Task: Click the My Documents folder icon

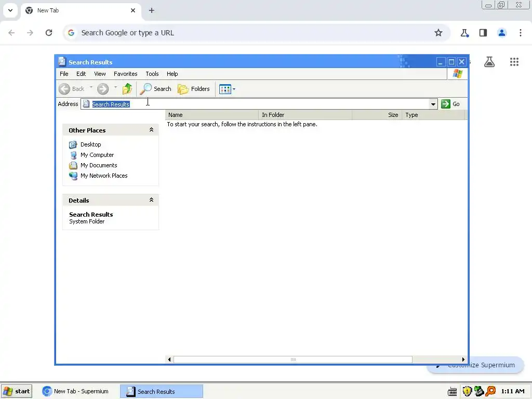Action: pyautogui.click(x=73, y=166)
